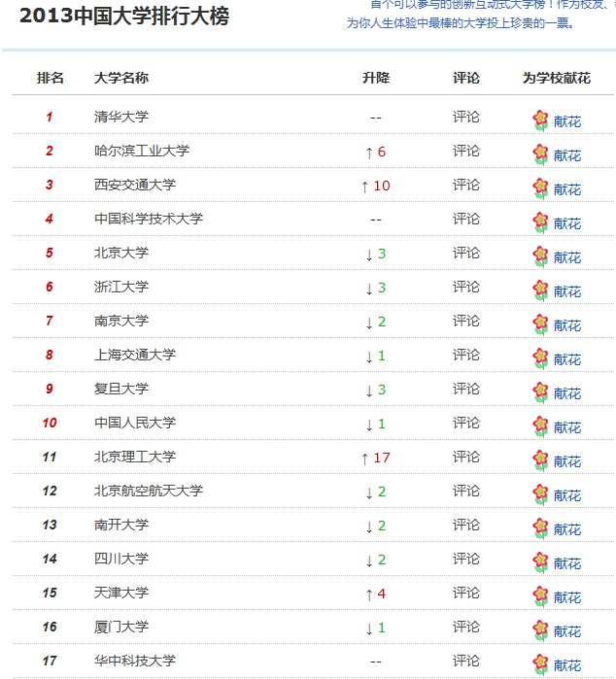This screenshot has height=679, width=616.
Task: Click the flower icon for 四川大学
Action: coord(540,562)
